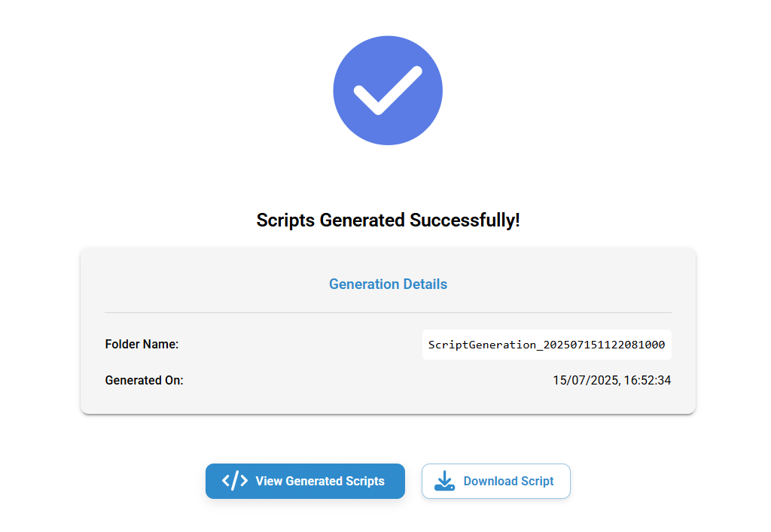The width and height of the screenshot is (771, 532).
Task: Click the Generated On label
Action: [x=144, y=380]
